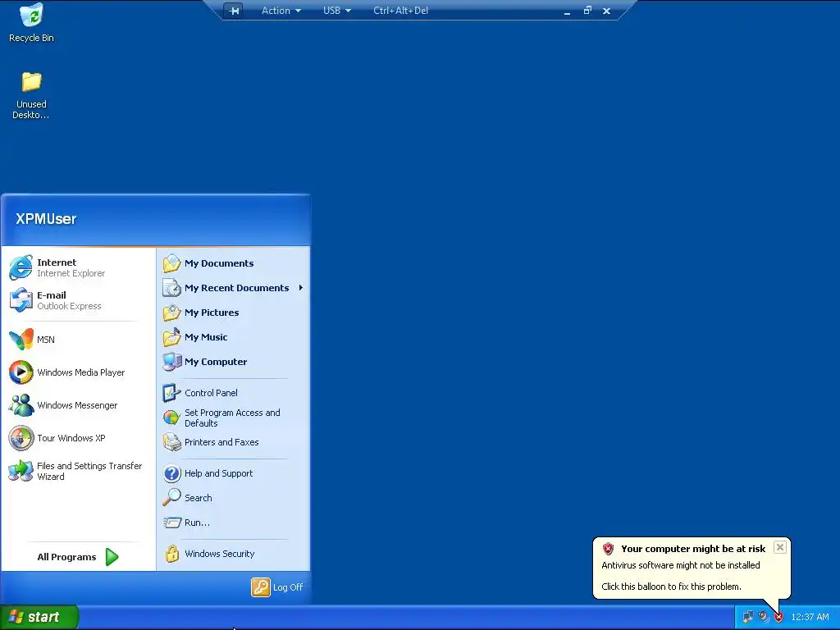840x630 pixels.
Task: Click the Search magnifier icon
Action: coord(172,498)
